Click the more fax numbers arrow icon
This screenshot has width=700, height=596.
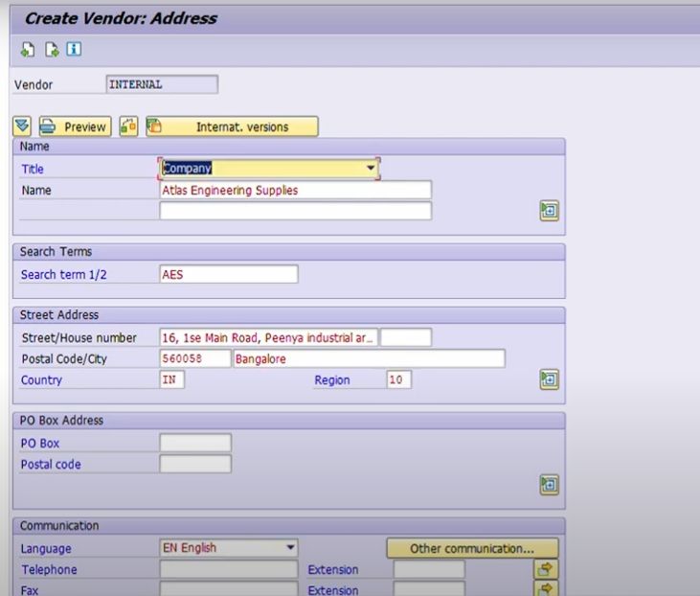546,589
